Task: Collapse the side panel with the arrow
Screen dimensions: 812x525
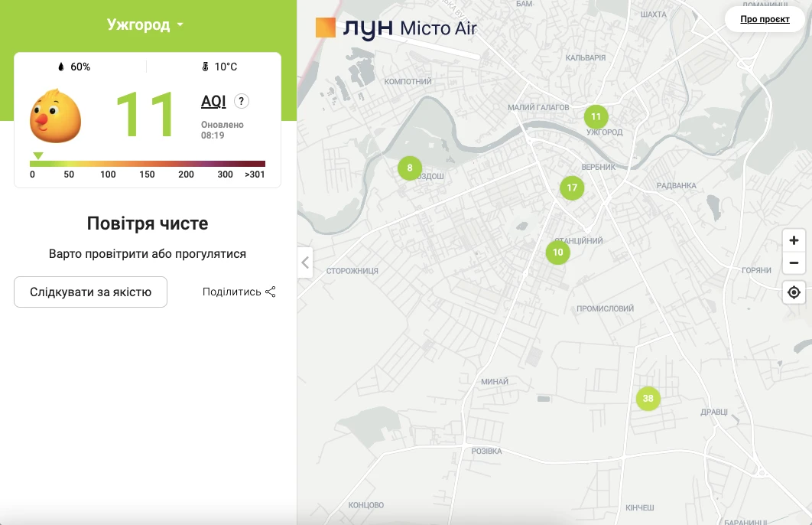Action: pyautogui.click(x=305, y=262)
